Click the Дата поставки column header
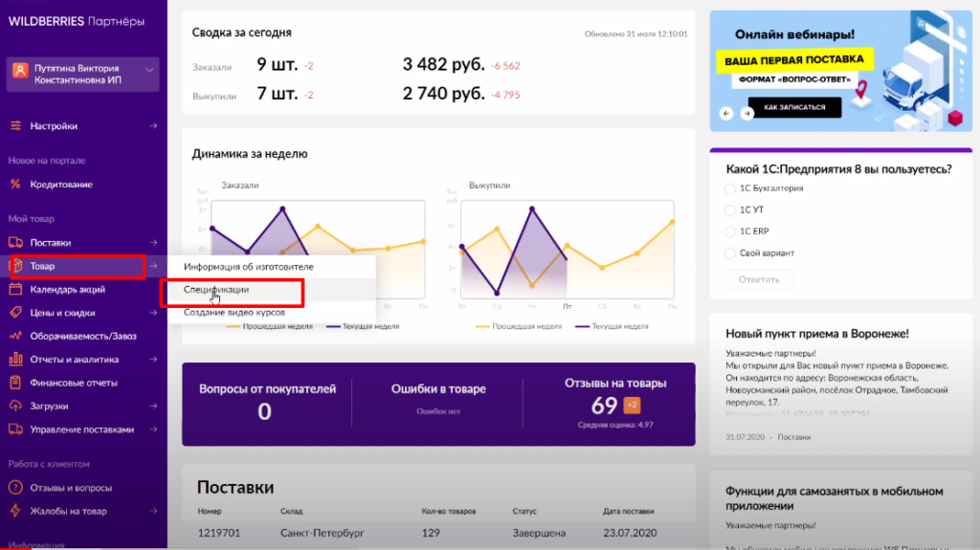 click(x=628, y=511)
